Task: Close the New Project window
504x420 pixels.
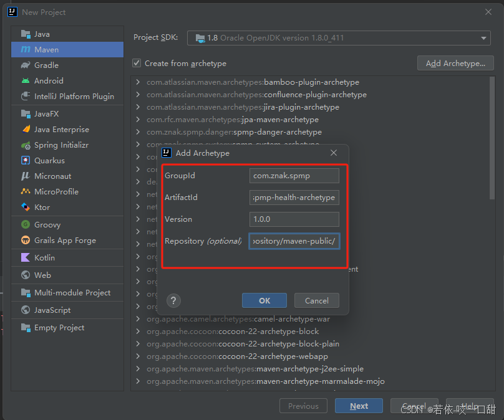Action: click(x=488, y=12)
